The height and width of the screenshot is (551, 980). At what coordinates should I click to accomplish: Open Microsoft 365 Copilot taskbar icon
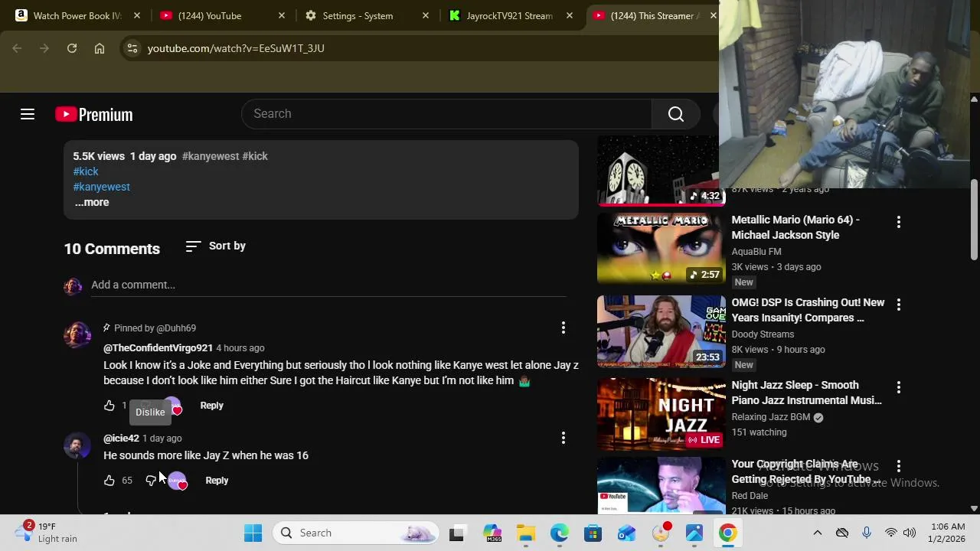point(492,533)
